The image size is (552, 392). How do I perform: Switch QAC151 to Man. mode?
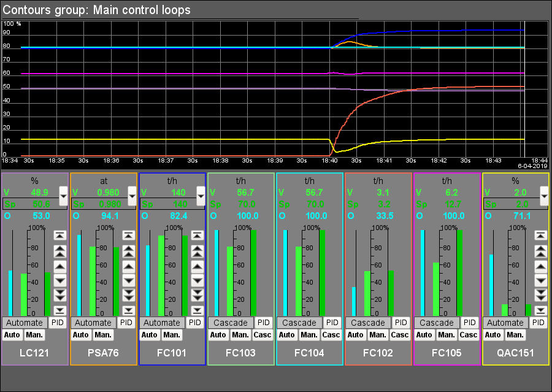[515, 335]
